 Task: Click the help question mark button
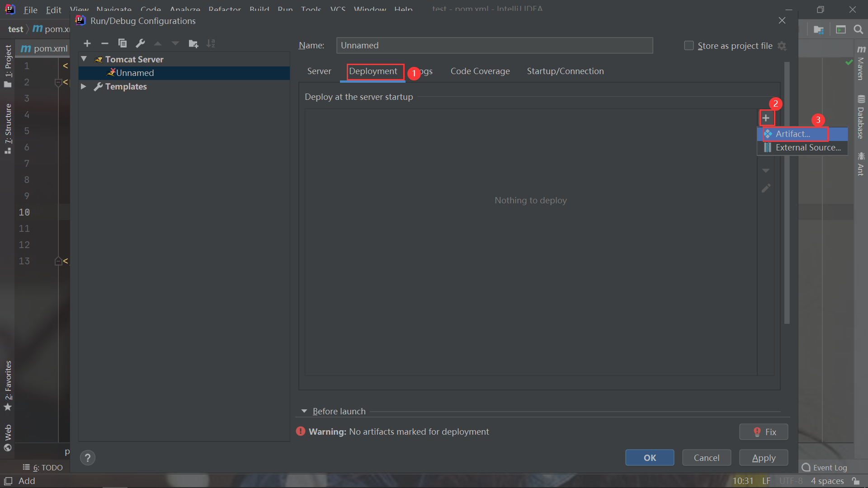coord(88,458)
